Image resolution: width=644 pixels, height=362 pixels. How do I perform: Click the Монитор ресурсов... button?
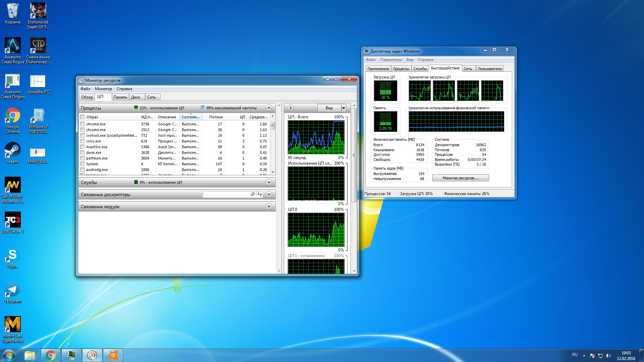[x=460, y=178]
